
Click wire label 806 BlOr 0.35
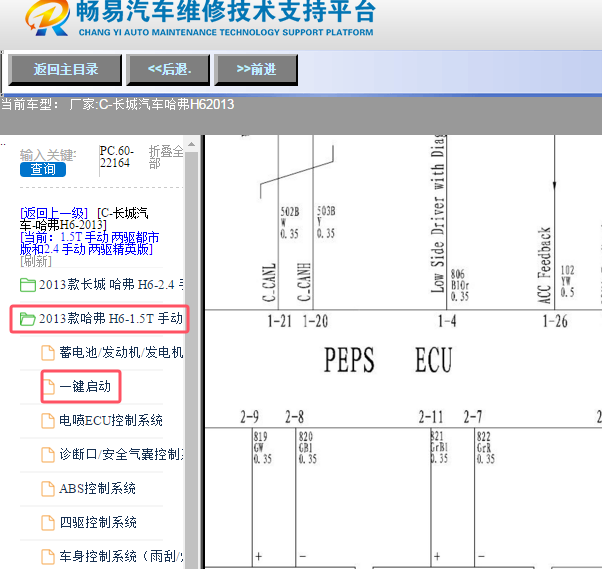[x=460, y=285]
